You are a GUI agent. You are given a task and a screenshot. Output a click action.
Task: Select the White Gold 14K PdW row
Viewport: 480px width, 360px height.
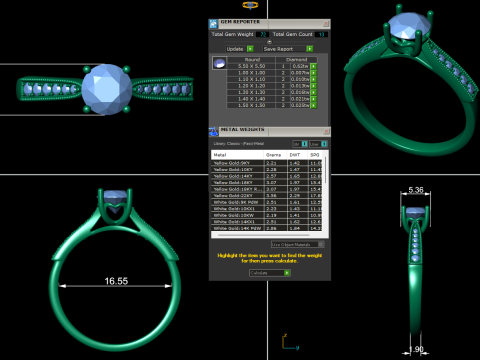(267, 228)
